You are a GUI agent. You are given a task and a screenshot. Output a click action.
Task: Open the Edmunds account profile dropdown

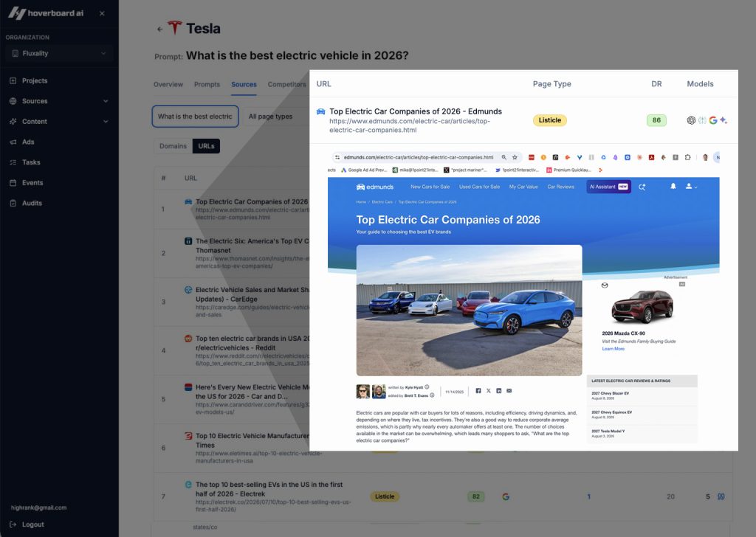[691, 187]
